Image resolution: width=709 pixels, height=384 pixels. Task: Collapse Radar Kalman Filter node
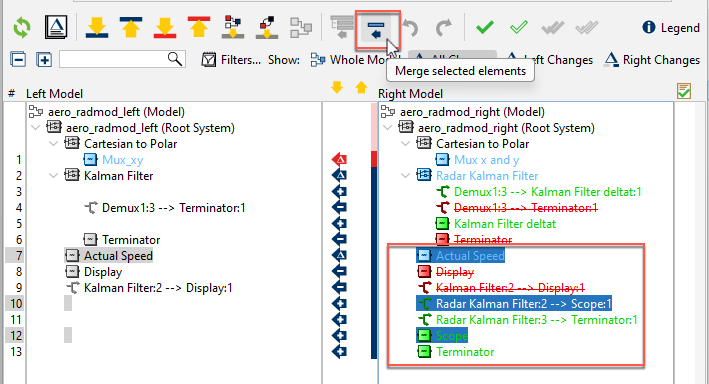click(x=406, y=176)
